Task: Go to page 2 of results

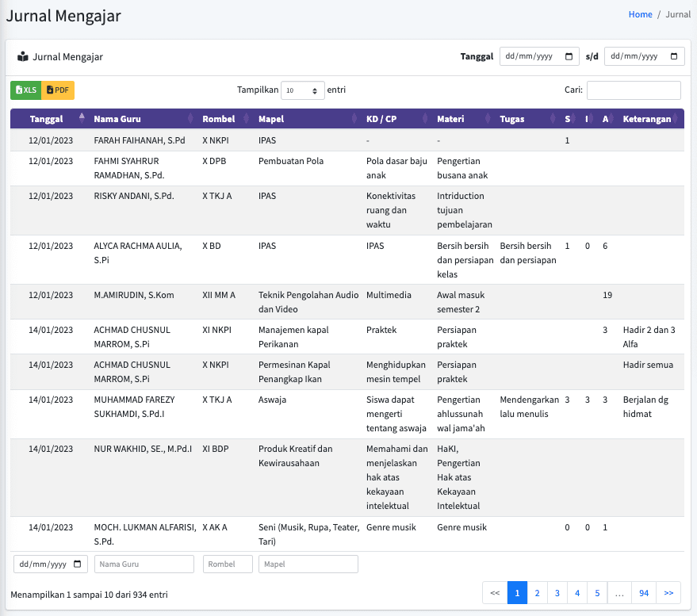Action: tap(537, 593)
